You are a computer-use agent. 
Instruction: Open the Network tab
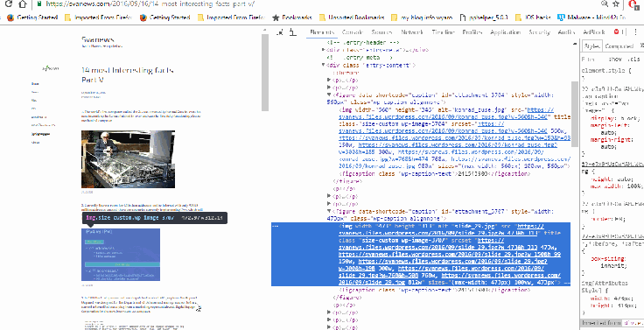tap(412, 32)
